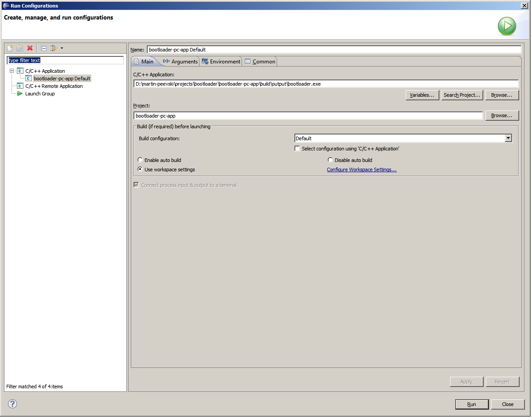Toggle Select configuration using 'C/C++ Application'
Viewport: 532px width, 418px height.
coord(297,149)
